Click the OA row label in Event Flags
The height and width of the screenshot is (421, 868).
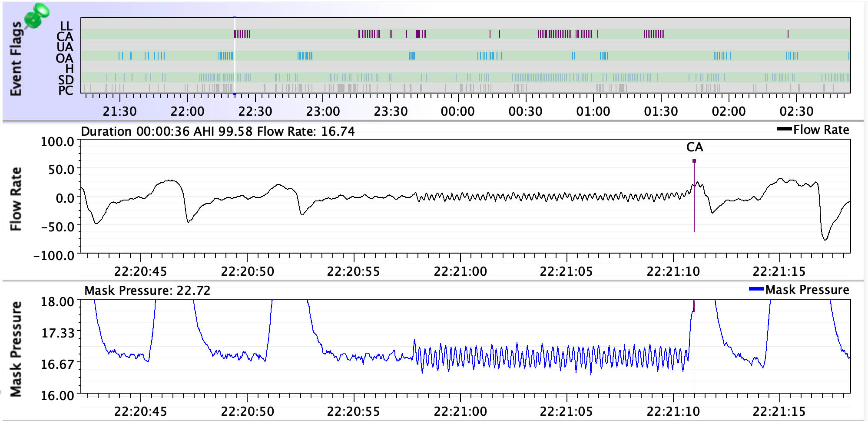65,58
